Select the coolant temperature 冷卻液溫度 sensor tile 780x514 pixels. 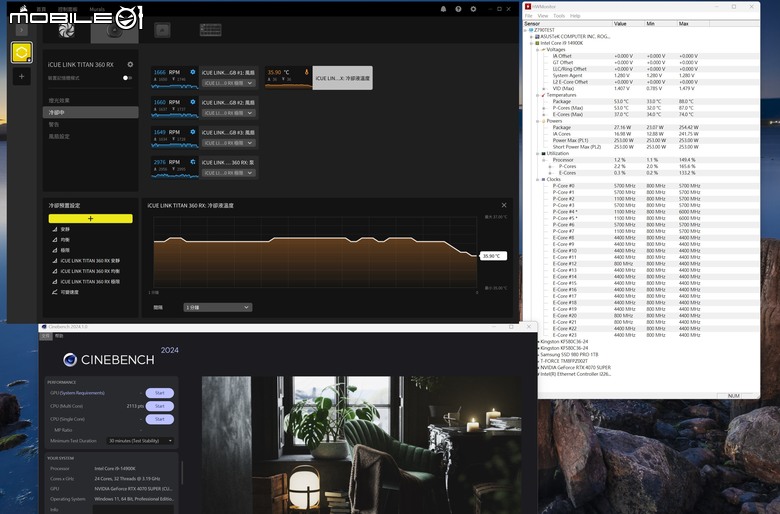pos(342,78)
